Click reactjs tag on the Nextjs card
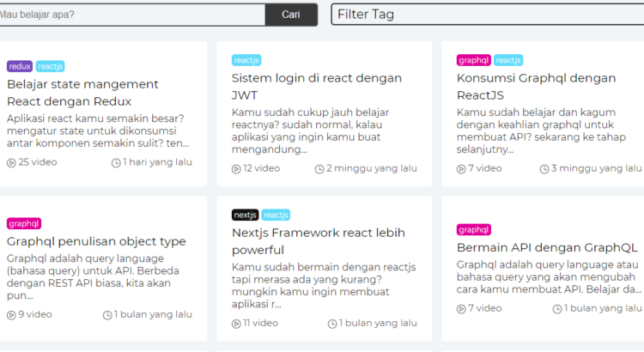The width and height of the screenshot is (644, 352). click(276, 215)
